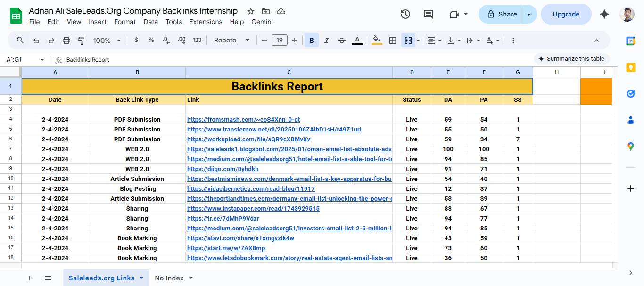Toggle strikethrough formatting

[x=342, y=41]
